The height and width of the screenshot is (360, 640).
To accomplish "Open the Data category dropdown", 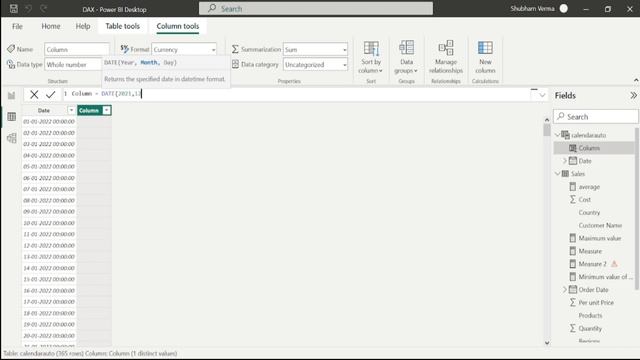I will pyautogui.click(x=344, y=65).
